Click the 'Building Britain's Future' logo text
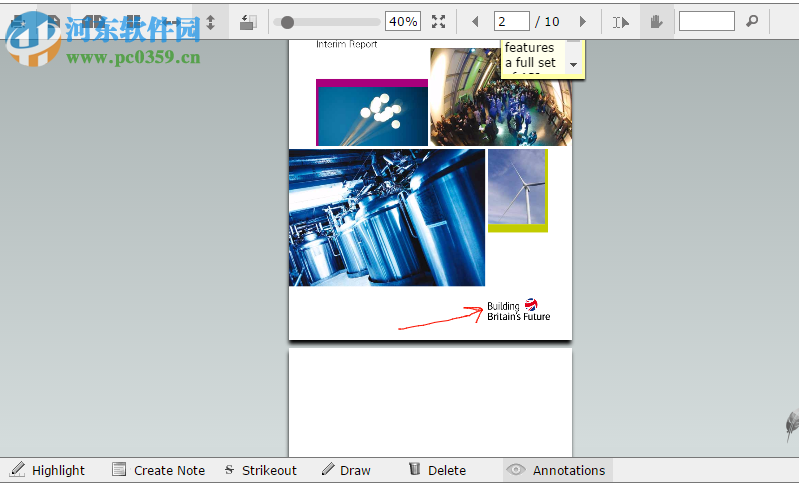Viewport: 799px width, 483px height. [x=518, y=311]
